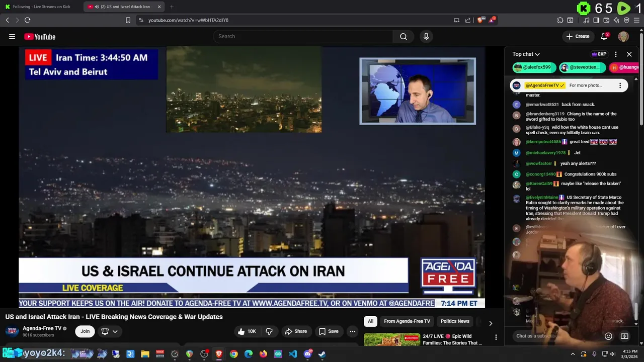Select the Politics News chip
This screenshot has width=644, height=362.
pyautogui.click(x=455, y=321)
